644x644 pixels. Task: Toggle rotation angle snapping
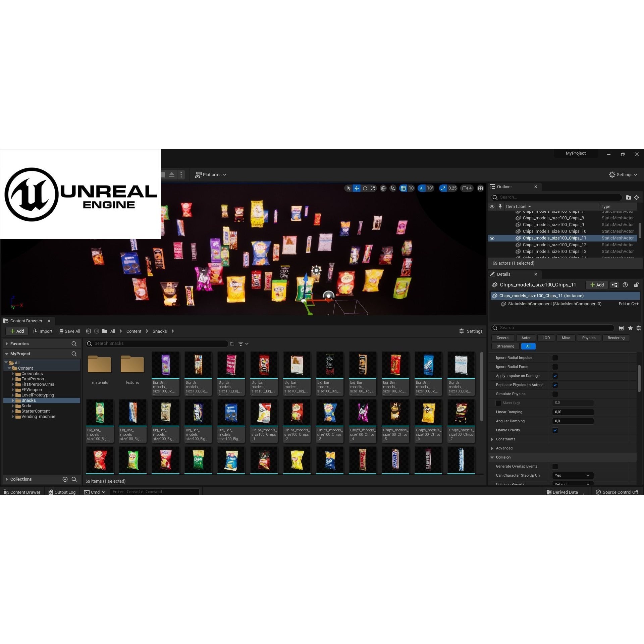tap(422, 188)
